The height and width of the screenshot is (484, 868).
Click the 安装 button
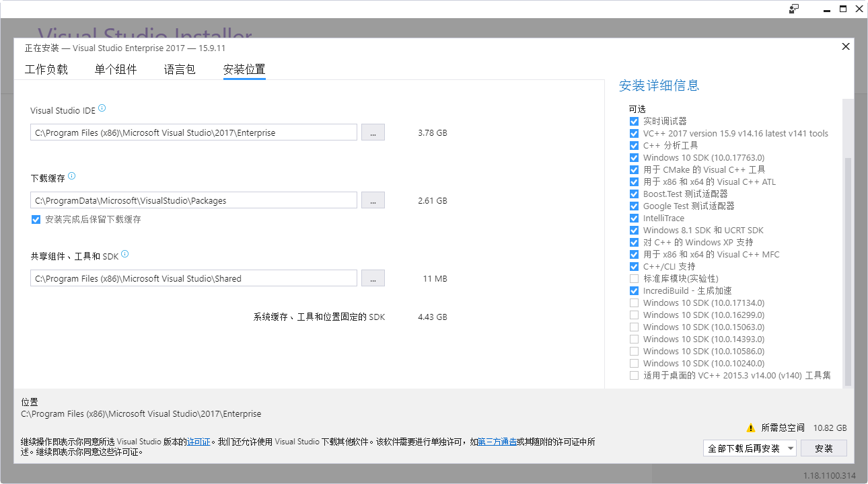coord(824,448)
